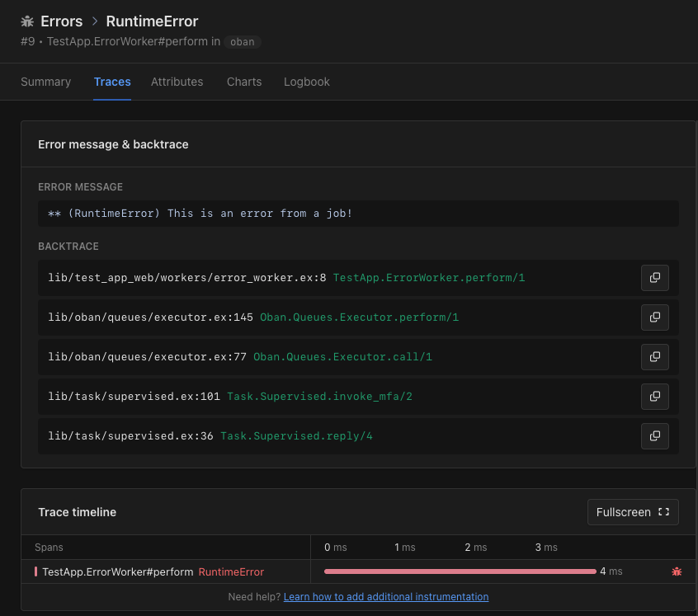Click the oban namespace tag
This screenshot has height=616, width=698.
coord(243,42)
